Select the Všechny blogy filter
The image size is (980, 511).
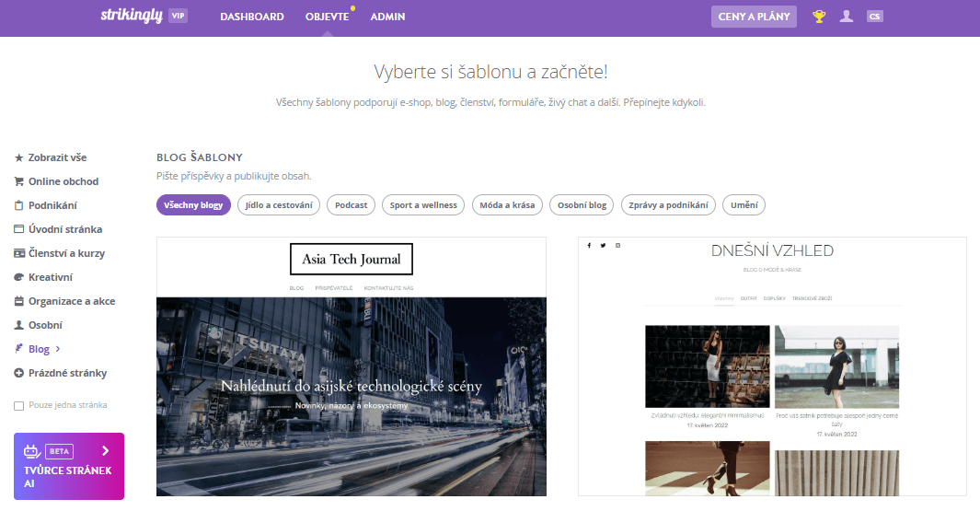[x=194, y=205]
